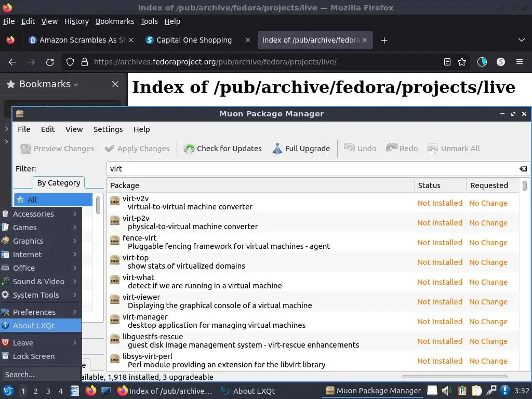This screenshot has width=532, height=399.
Task: Expand the Accessories submenu
Action: point(41,214)
